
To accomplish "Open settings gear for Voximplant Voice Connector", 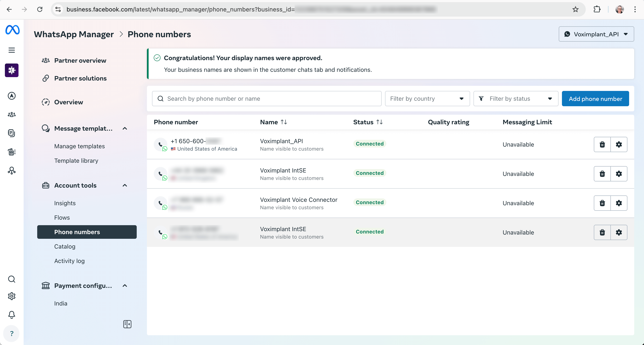I will (619, 203).
